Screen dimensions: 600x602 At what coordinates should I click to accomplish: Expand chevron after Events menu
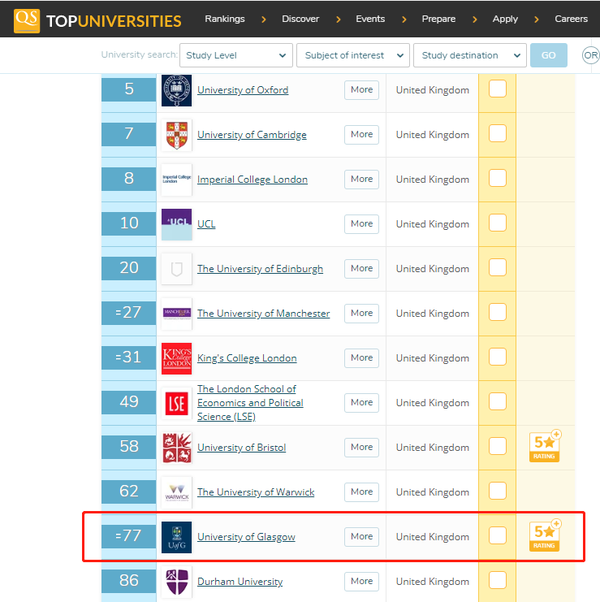point(404,19)
